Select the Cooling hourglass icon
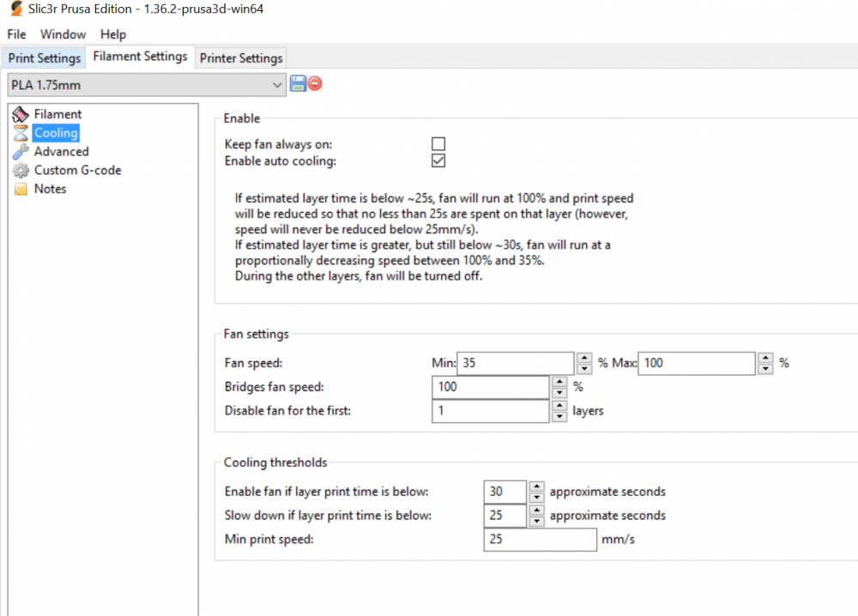The width and height of the screenshot is (858, 616). 21,133
